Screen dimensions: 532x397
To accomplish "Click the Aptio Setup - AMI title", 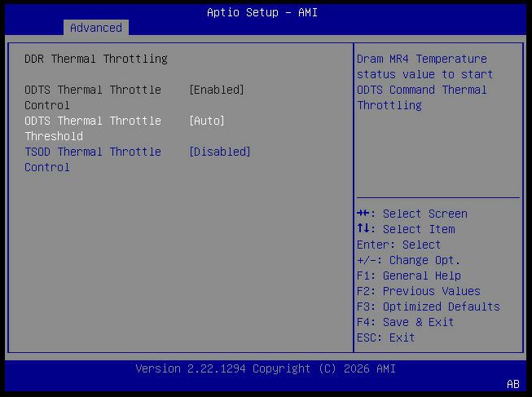I will (262, 12).
